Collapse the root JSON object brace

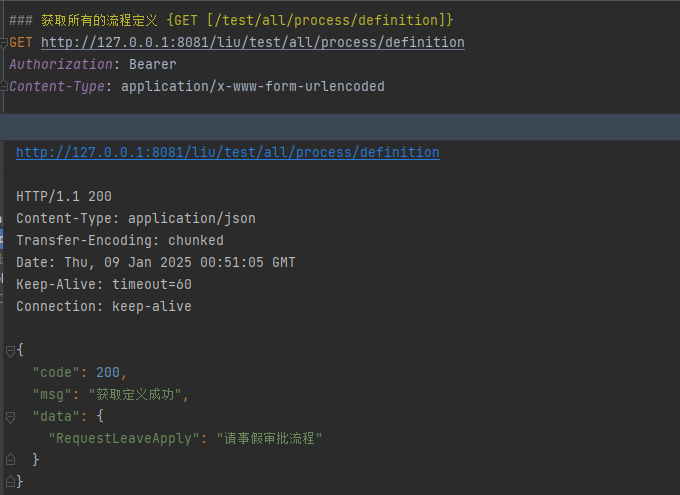(x=10, y=351)
